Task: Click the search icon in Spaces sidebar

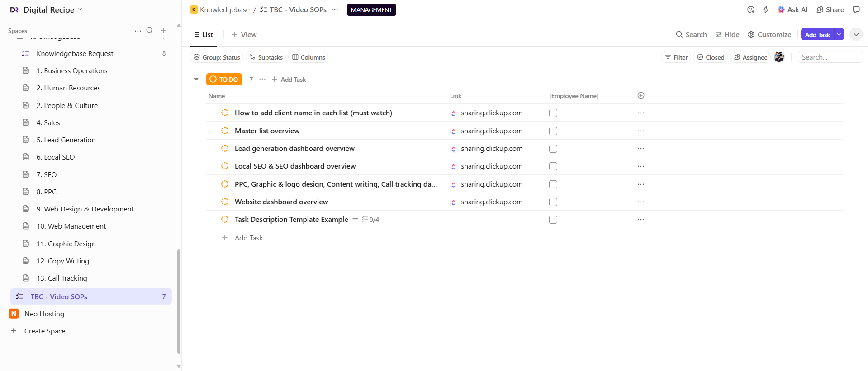Action: 150,30
